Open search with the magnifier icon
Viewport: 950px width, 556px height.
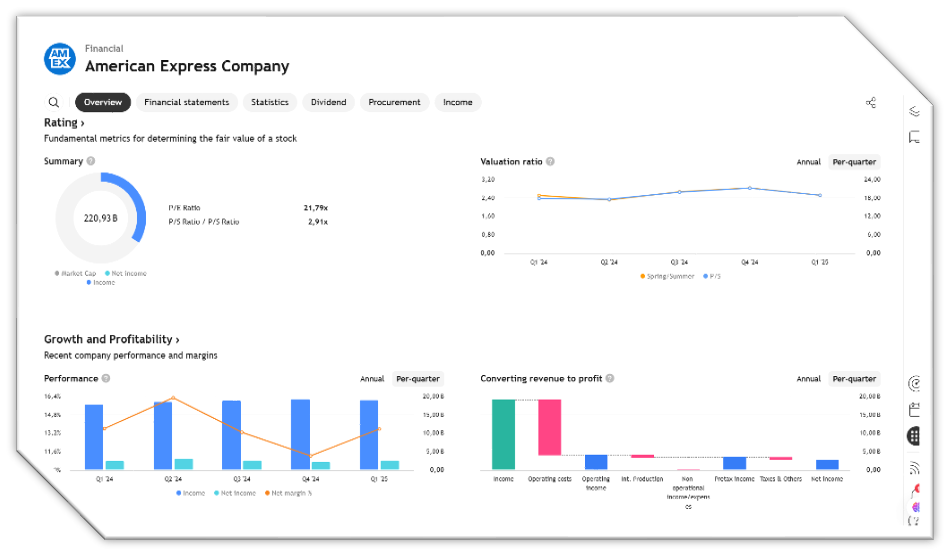tap(54, 102)
